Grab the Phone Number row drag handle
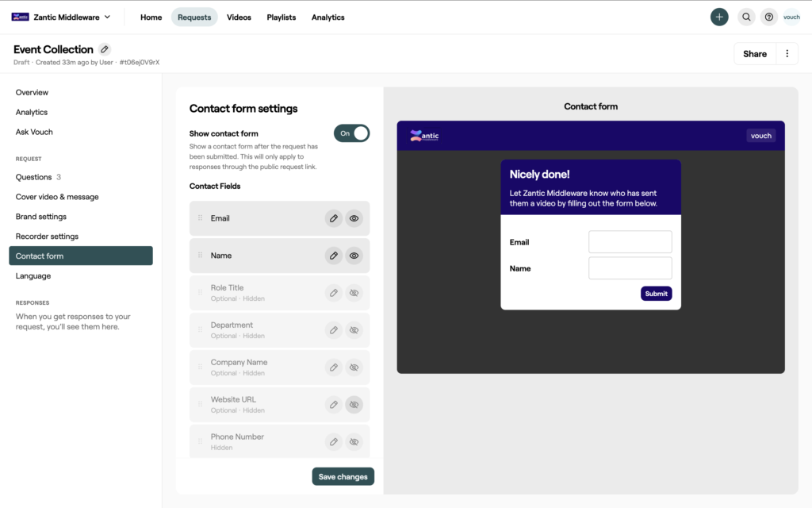812x508 pixels. click(200, 442)
